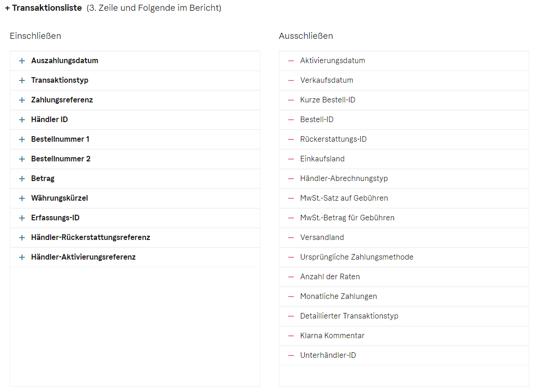This screenshot has width=533, height=392.
Task: Click minus icon next to Verkaufsdatum
Action: pyautogui.click(x=291, y=80)
